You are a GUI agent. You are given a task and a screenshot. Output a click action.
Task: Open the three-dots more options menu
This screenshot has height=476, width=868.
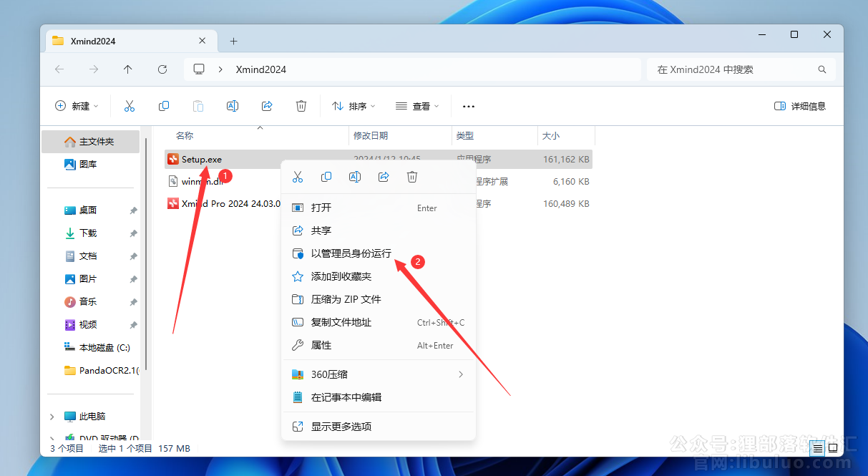[469, 106]
